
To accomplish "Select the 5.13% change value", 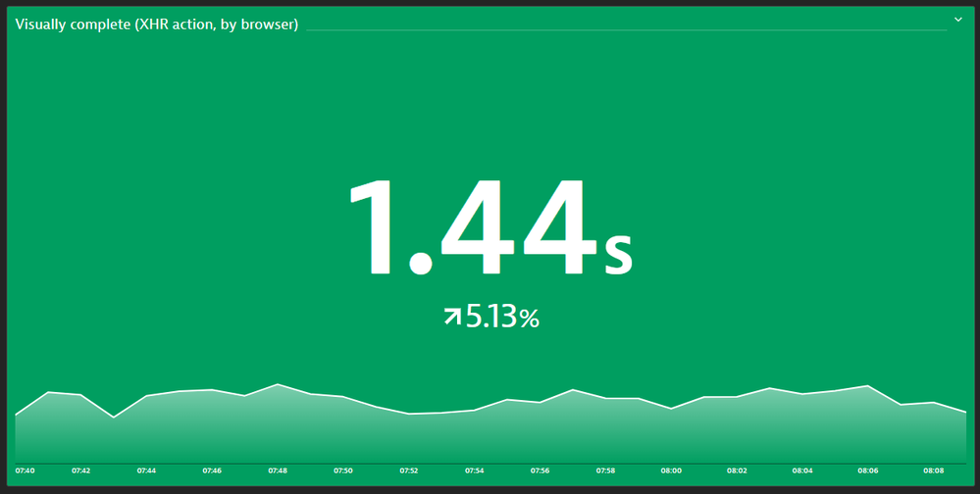I will [x=502, y=317].
